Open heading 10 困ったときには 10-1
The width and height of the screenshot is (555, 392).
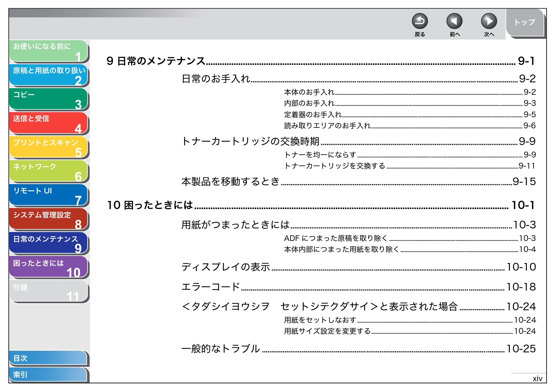[x=321, y=205]
